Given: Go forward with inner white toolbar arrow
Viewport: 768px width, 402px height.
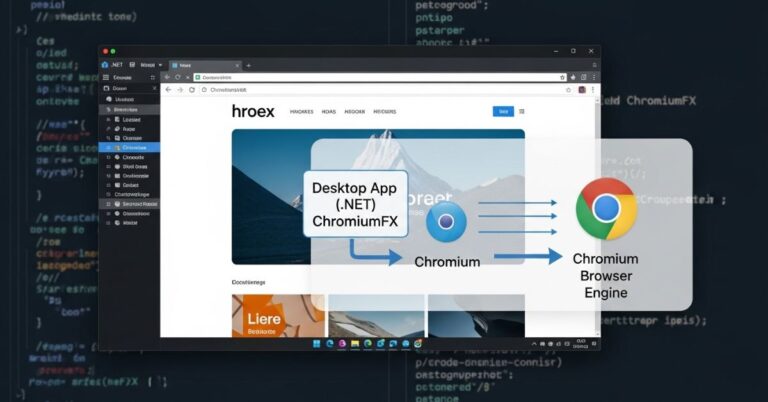Looking at the screenshot, I should [180, 90].
